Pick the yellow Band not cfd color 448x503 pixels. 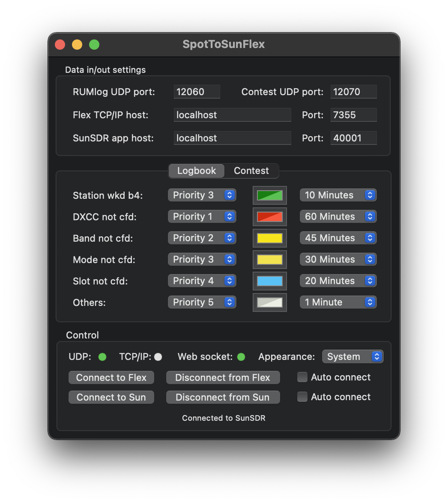click(x=270, y=238)
